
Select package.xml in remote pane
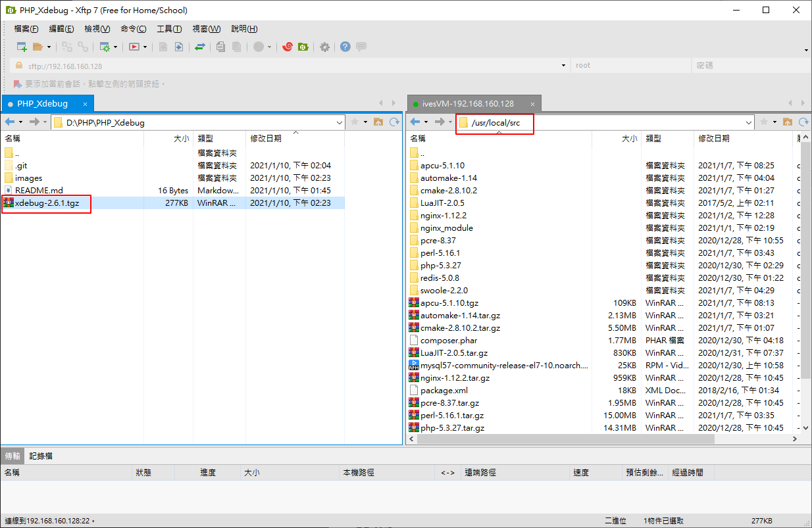point(444,391)
